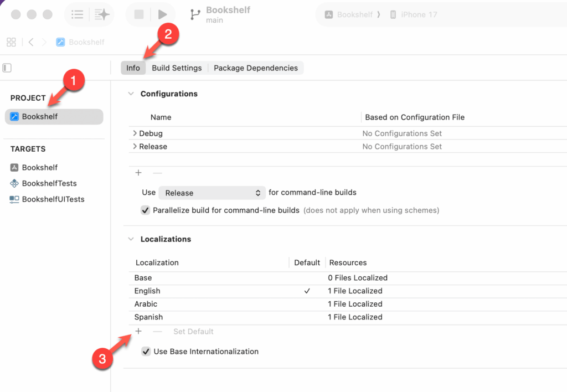Image resolution: width=567 pixels, height=392 pixels.
Task: Toggle Use Base Internationalization checkbox
Action: click(x=146, y=351)
